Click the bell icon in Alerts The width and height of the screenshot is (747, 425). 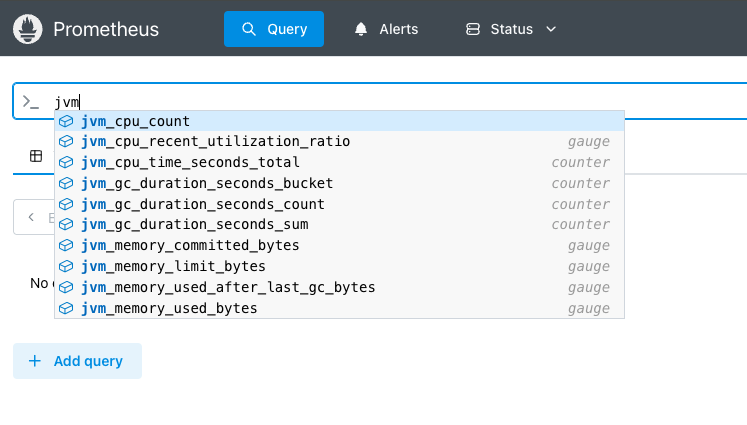[361, 29]
